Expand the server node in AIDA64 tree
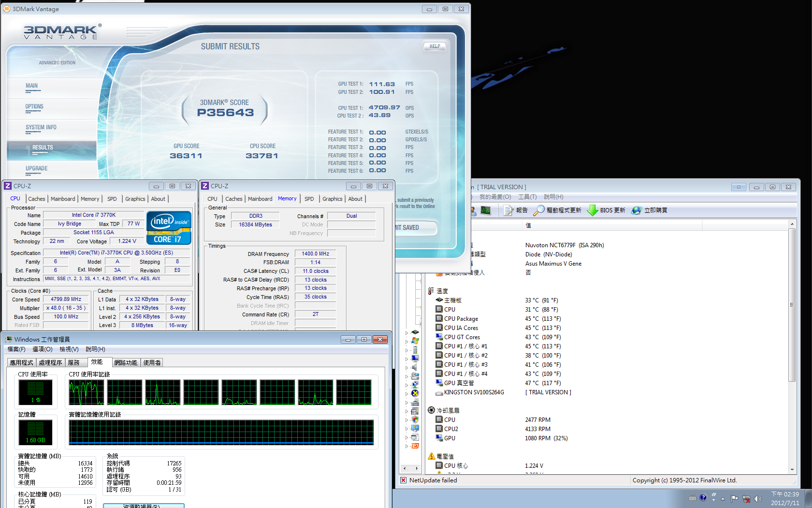Image resolution: width=812 pixels, height=508 pixels. [406, 350]
